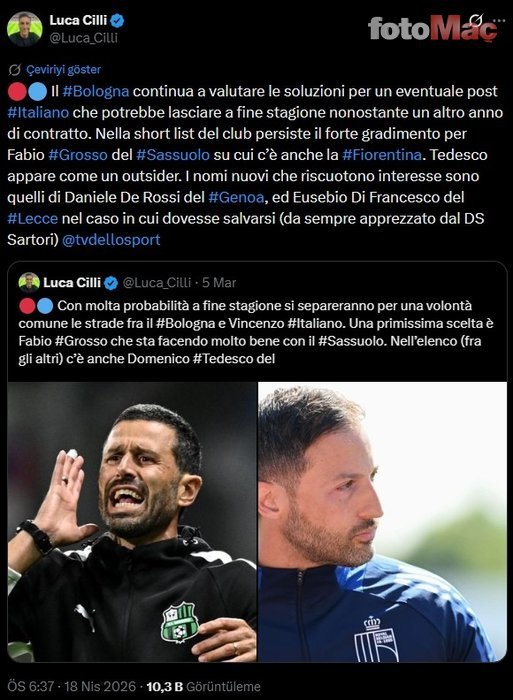Click Luca Cilli's profile avatar at top
This screenshot has height=700, width=513.
tap(25, 29)
